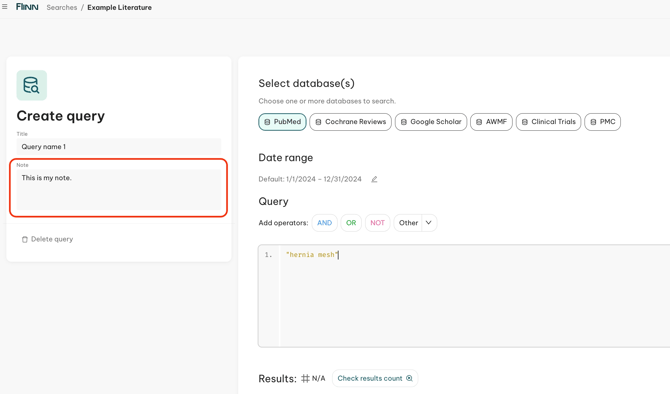This screenshot has width=670, height=394.
Task: Go to the Searches breadcrumb
Action: tap(62, 7)
